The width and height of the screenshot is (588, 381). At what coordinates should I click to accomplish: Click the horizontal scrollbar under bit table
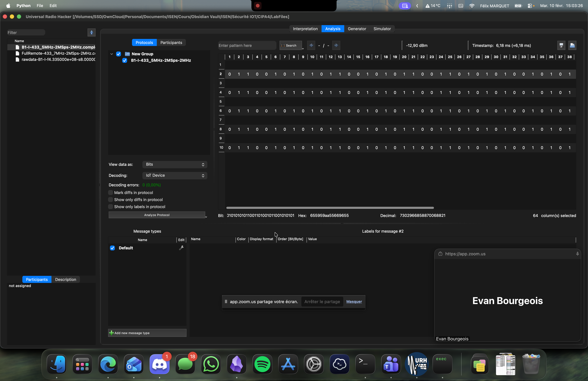tap(330, 208)
